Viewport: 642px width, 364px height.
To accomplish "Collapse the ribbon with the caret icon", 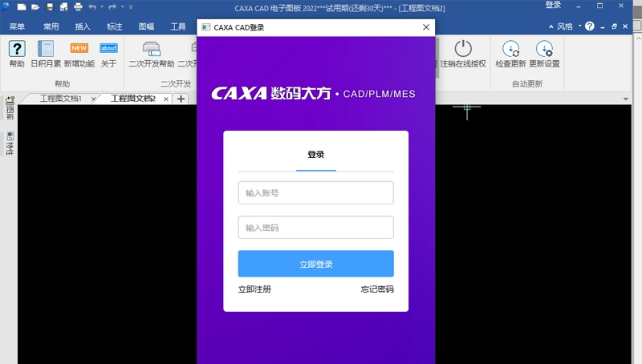I will point(551,26).
